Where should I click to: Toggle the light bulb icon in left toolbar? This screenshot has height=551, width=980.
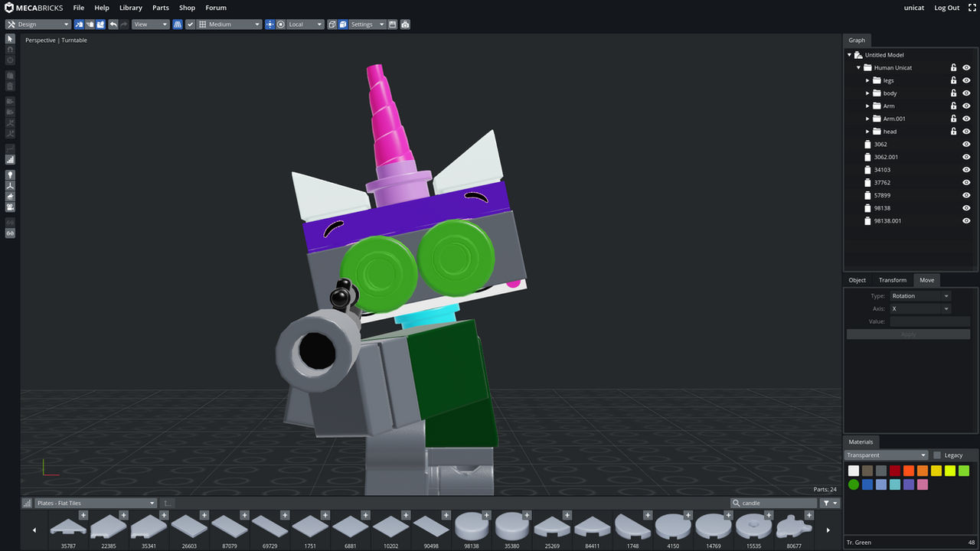[10, 174]
